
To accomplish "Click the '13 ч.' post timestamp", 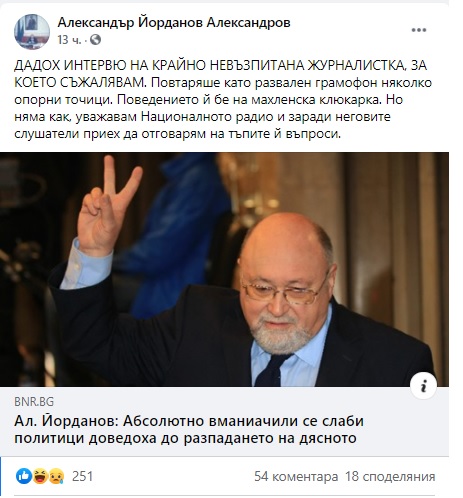I will coord(69,40).
